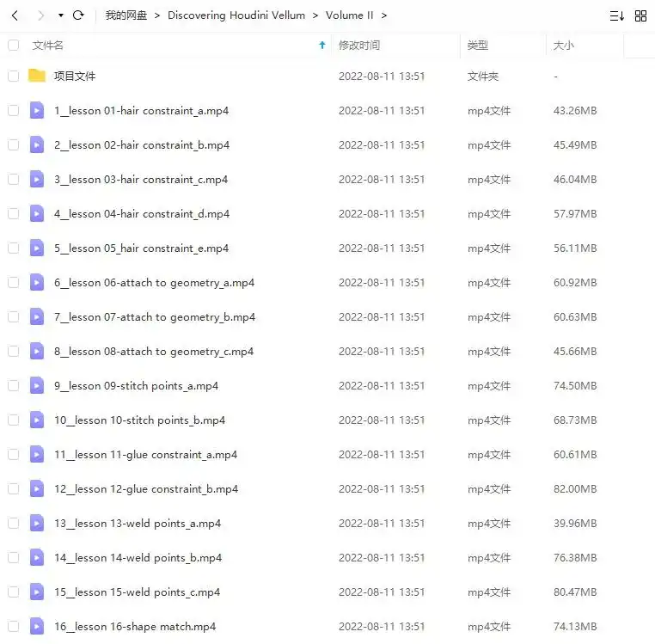Navigate to 我的网盘 breadcrumb

(x=126, y=15)
